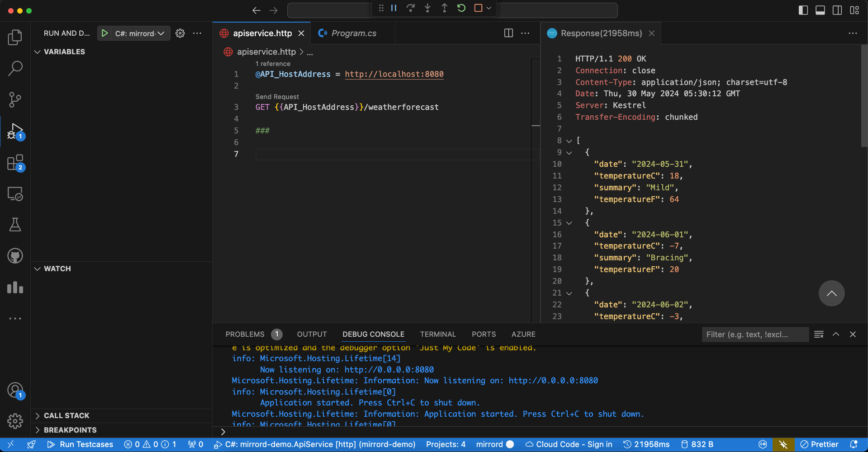Open the Search view in the activity bar
Viewport: 868px width, 452px height.
click(x=15, y=68)
